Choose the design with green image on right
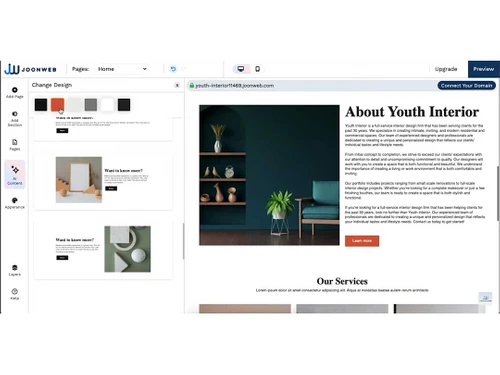Image resolution: width=500 pixels, height=375 pixels. pos(103,249)
